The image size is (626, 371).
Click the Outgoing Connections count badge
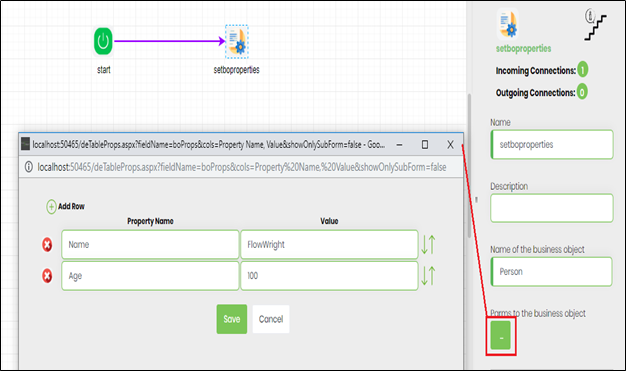[x=582, y=92]
